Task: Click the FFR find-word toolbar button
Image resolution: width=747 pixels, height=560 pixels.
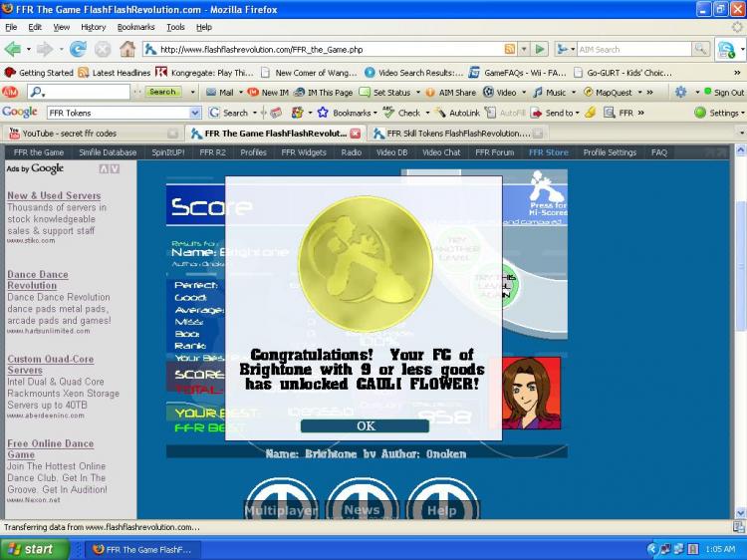Action: pyautogui.click(x=619, y=113)
